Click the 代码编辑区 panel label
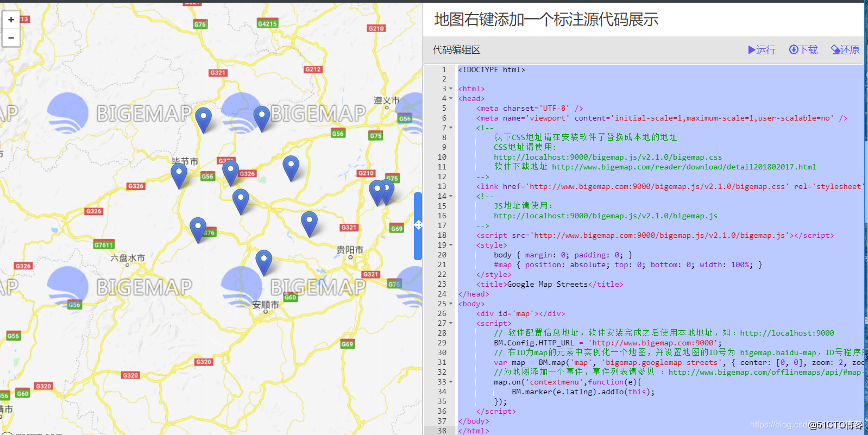The width and height of the screenshot is (868, 435). [x=456, y=50]
